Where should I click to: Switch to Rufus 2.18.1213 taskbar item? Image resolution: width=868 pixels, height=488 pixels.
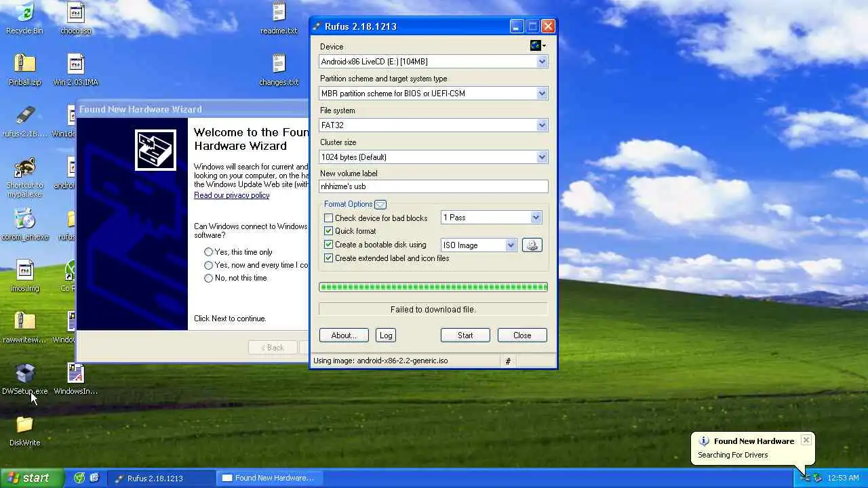pyautogui.click(x=161, y=478)
